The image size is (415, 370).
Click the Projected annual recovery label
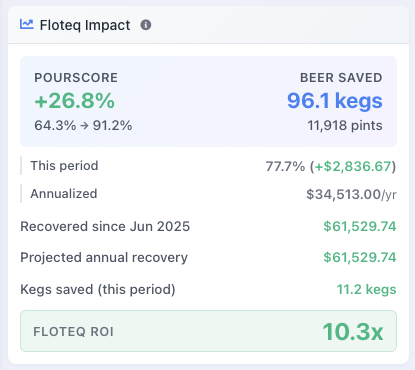[104, 258]
